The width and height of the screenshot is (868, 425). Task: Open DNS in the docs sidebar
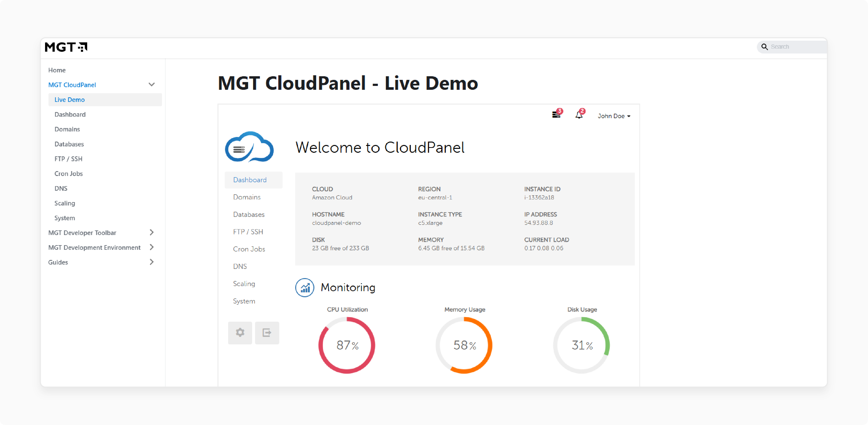tap(61, 189)
